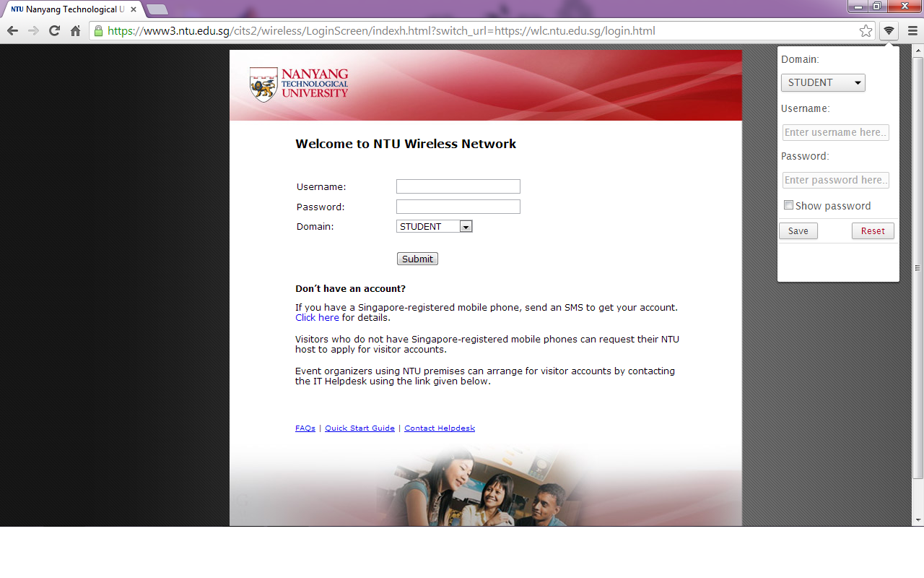Viewport: 924px width, 578px height.
Task: Open the Quick Start Guide link
Action: pyautogui.click(x=359, y=428)
